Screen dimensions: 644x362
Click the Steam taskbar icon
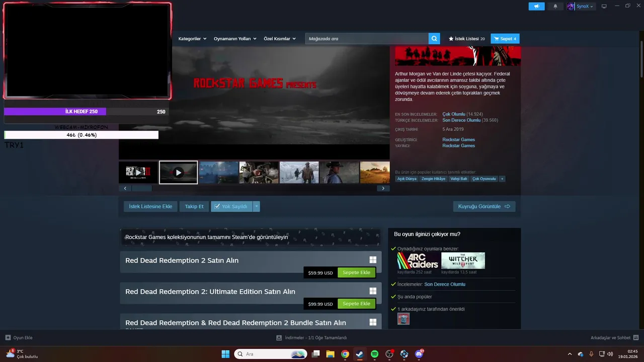(x=359, y=354)
